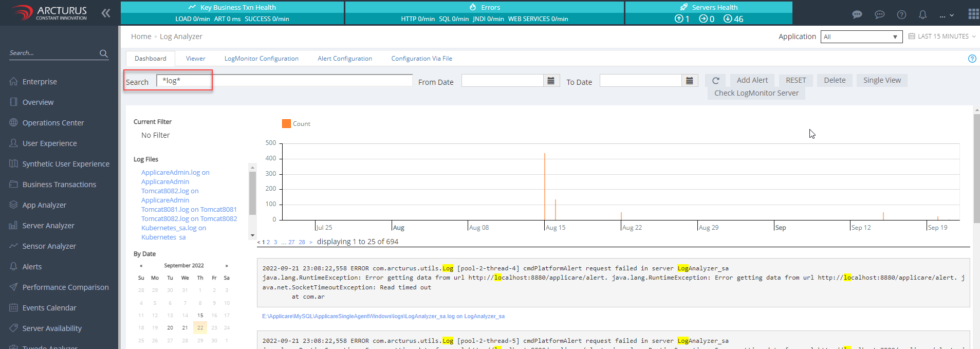Image resolution: width=980 pixels, height=349 pixels.
Task: Open the Tomcat8081.log on Tomcat8081 link
Action: point(189,210)
